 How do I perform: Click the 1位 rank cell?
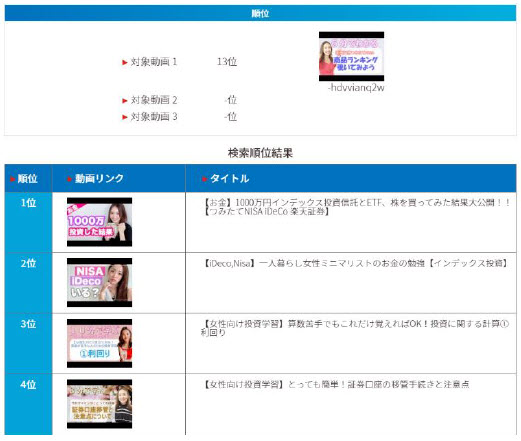pos(28,222)
